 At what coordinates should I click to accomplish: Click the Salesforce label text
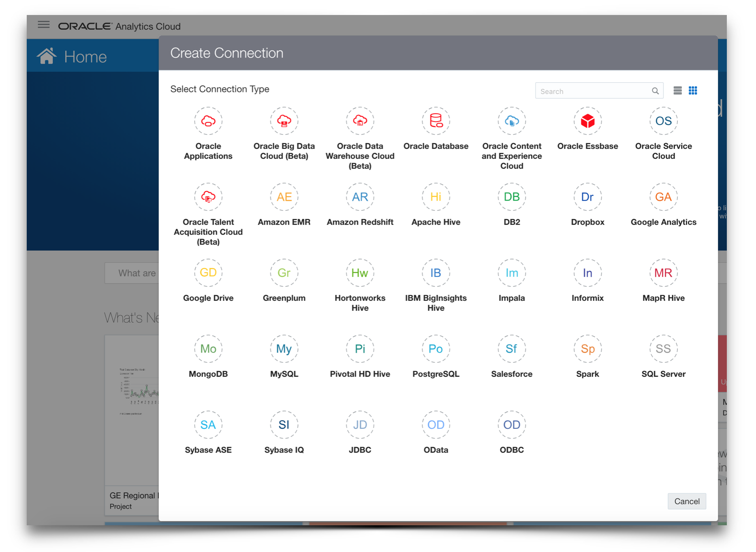pos(512,374)
